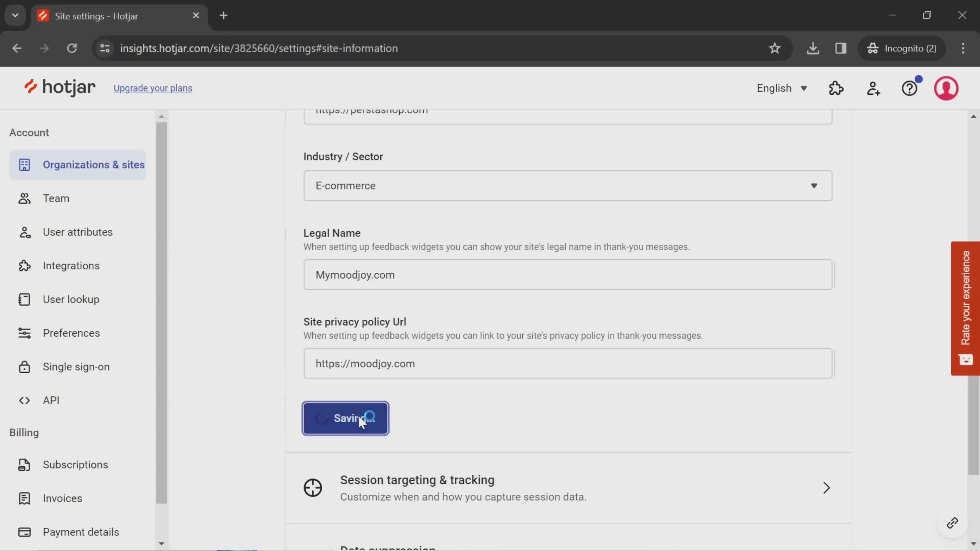Click the Preferences sliders icon
980x551 pixels.
pyautogui.click(x=24, y=333)
